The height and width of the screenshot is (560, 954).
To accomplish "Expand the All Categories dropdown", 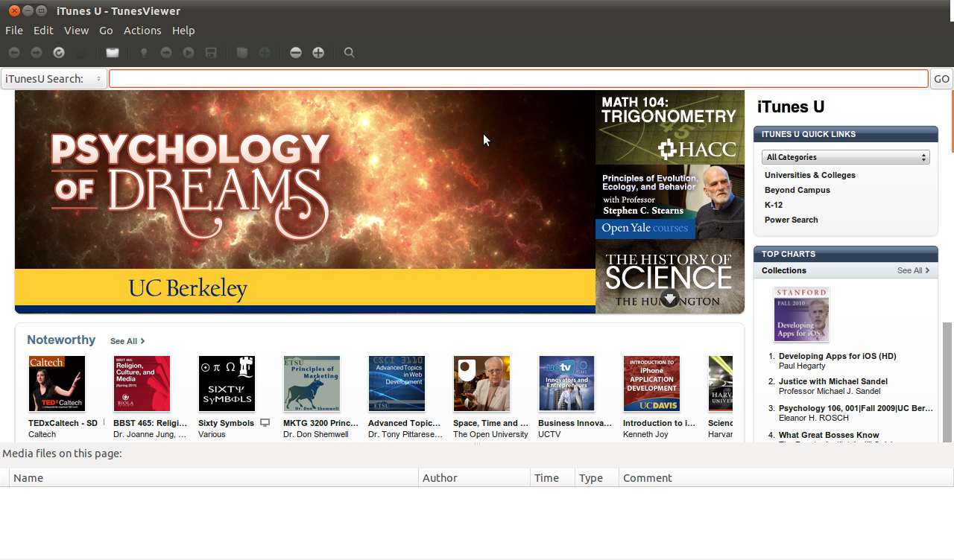I will [845, 157].
